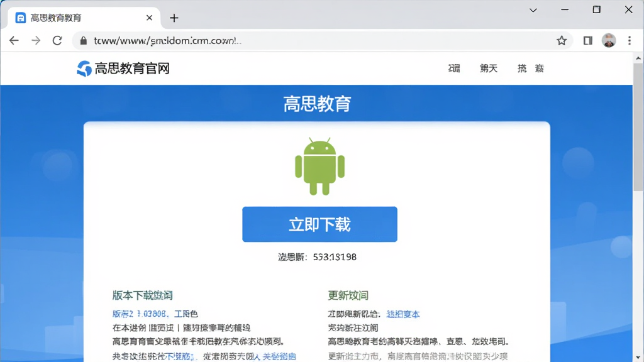Image resolution: width=644 pixels, height=362 pixels.
Task: Click the page's vertical scrollbar thumb
Action: 638,127
